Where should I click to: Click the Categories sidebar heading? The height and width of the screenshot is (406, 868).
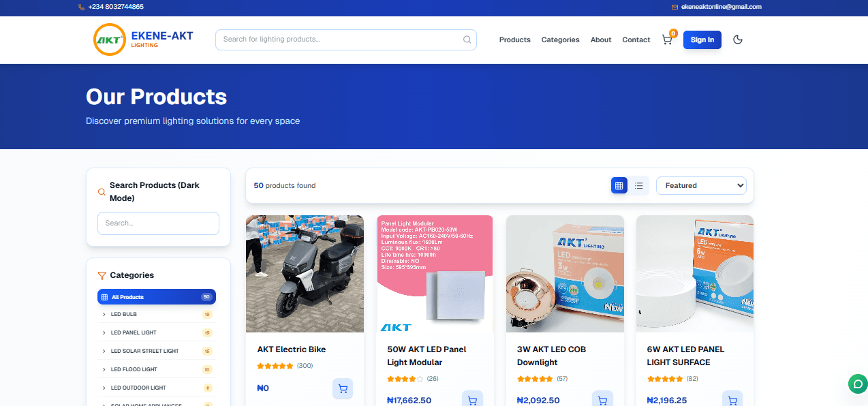pyautogui.click(x=131, y=275)
